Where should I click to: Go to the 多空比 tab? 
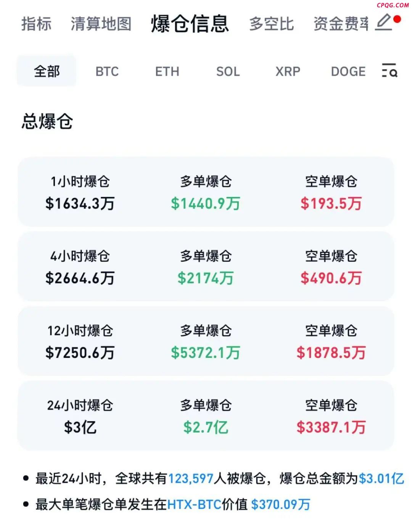[272, 24]
